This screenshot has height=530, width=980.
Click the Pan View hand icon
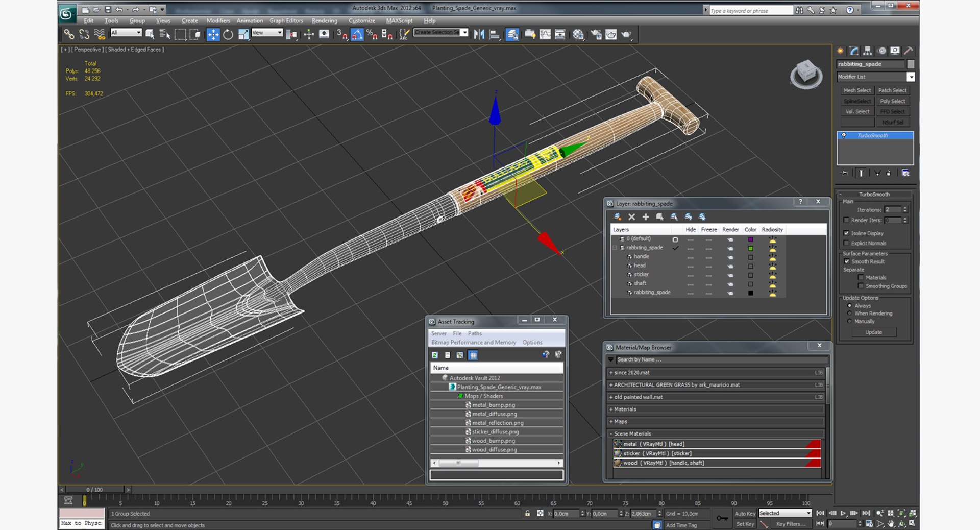click(x=891, y=524)
